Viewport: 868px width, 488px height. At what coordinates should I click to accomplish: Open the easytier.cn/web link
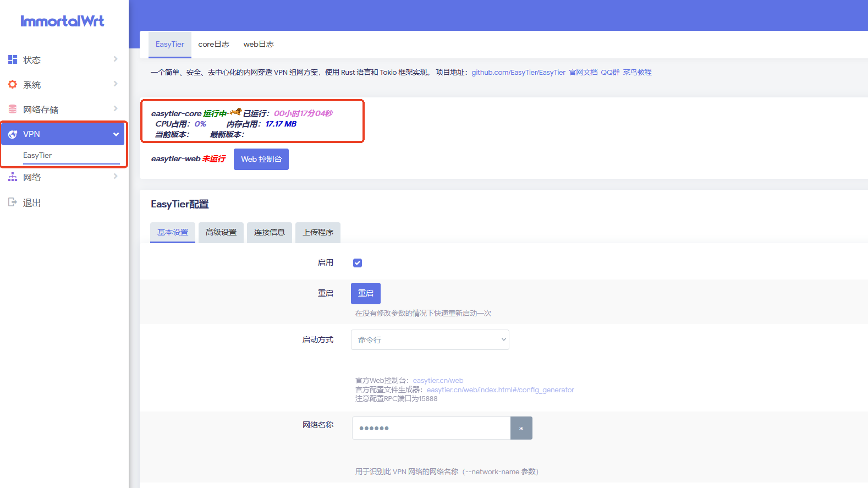coord(438,381)
